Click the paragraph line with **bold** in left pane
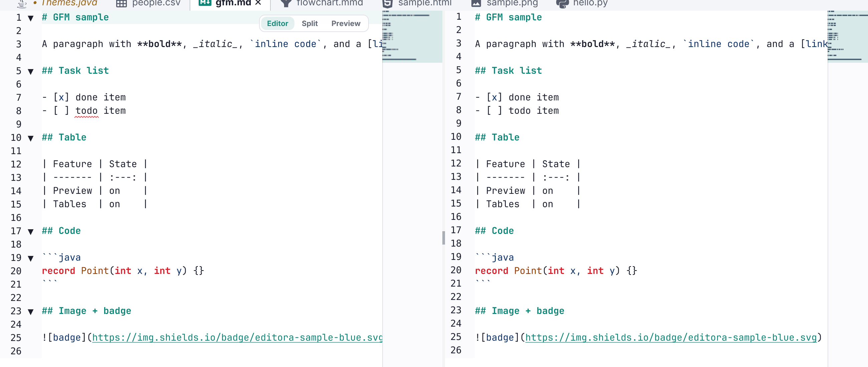Viewport: 868px width, 367px height. point(212,44)
